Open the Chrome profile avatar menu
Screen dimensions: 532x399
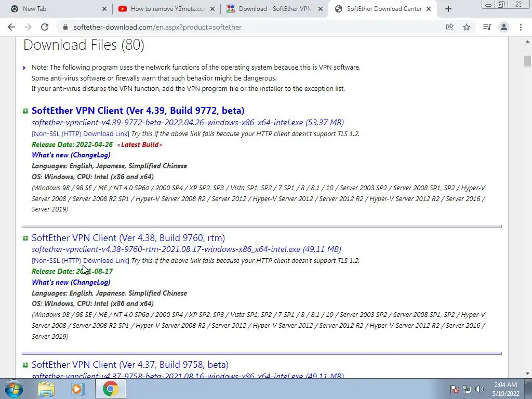(504, 27)
